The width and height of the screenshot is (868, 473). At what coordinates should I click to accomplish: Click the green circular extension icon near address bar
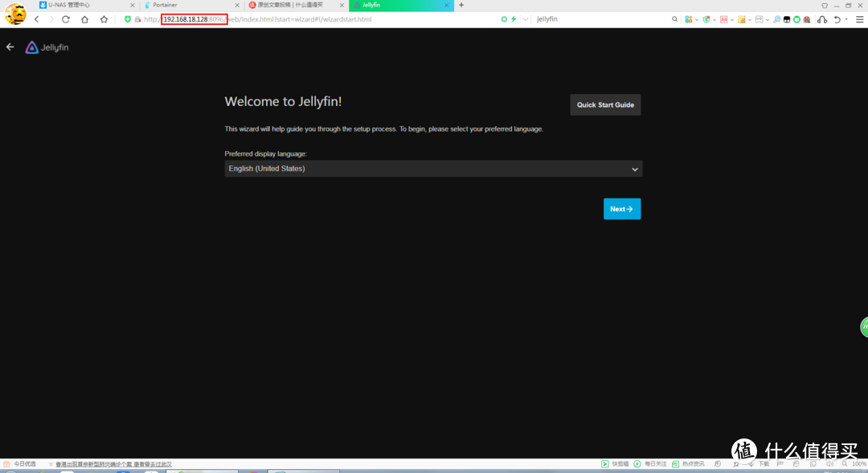click(x=504, y=19)
